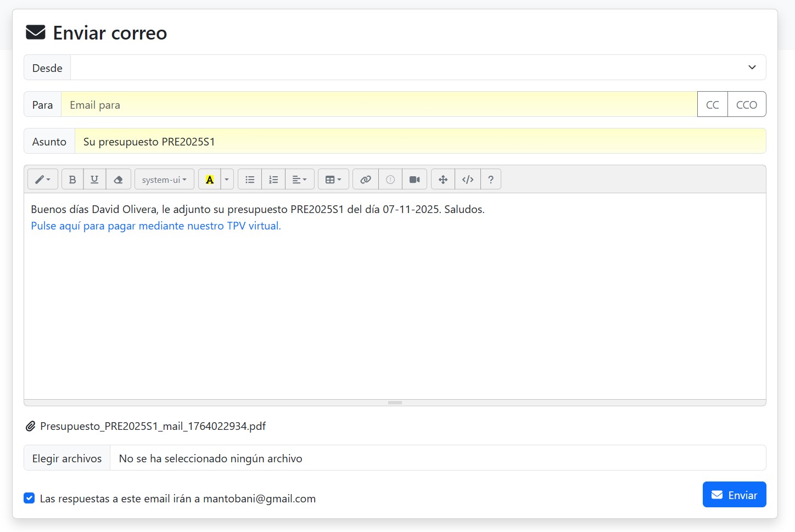Insert a video with the camera icon
Screen dimensions: 795x532
(415, 180)
